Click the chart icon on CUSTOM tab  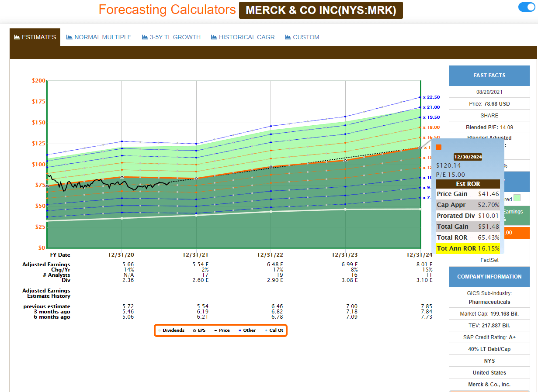coord(288,37)
